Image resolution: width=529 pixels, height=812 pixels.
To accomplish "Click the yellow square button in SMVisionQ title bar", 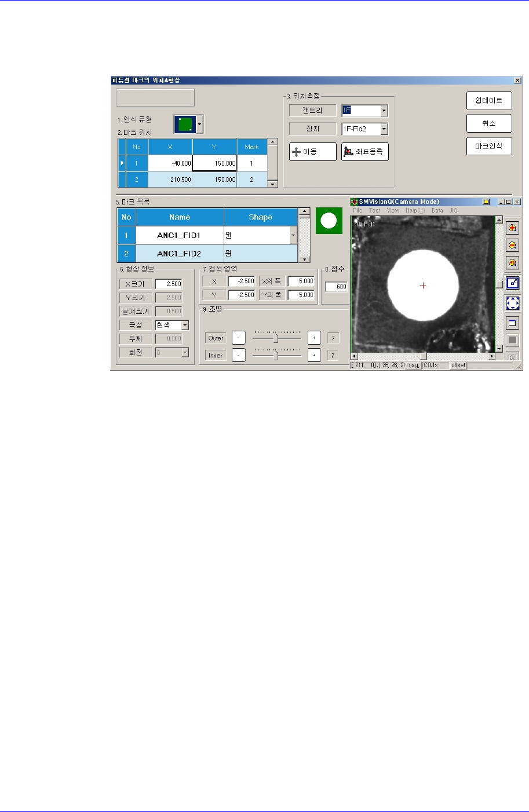I will pos(486,202).
